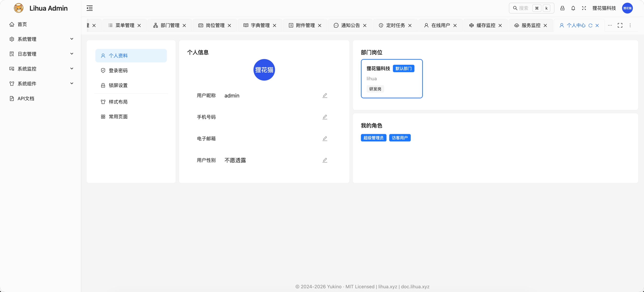
Task: Edit the 用户昵称 field with pencil icon
Action: point(325,95)
